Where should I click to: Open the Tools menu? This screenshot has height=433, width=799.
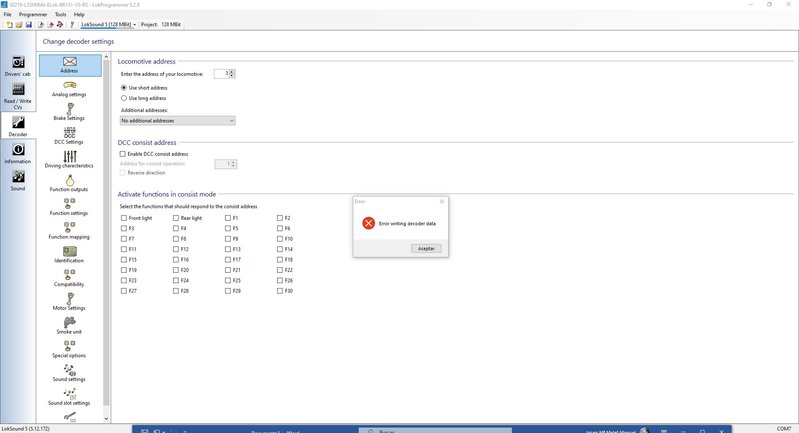(x=61, y=14)
